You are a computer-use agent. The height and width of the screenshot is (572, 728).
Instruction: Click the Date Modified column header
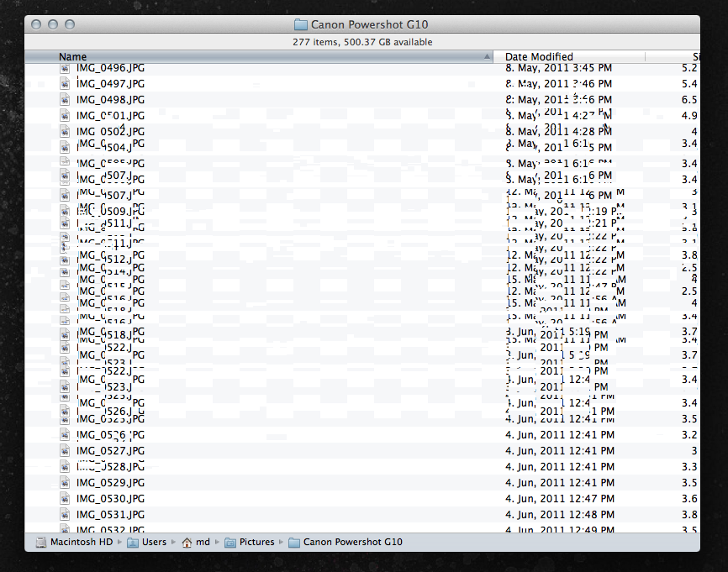pos(569,56)
